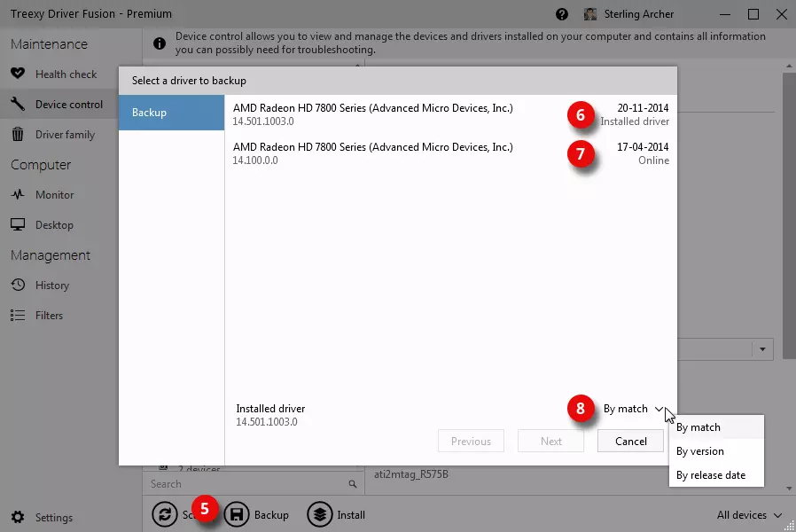The image size is (796, 532).
Task: Click the scrollbar up arrow
Action: click(789, 66)
